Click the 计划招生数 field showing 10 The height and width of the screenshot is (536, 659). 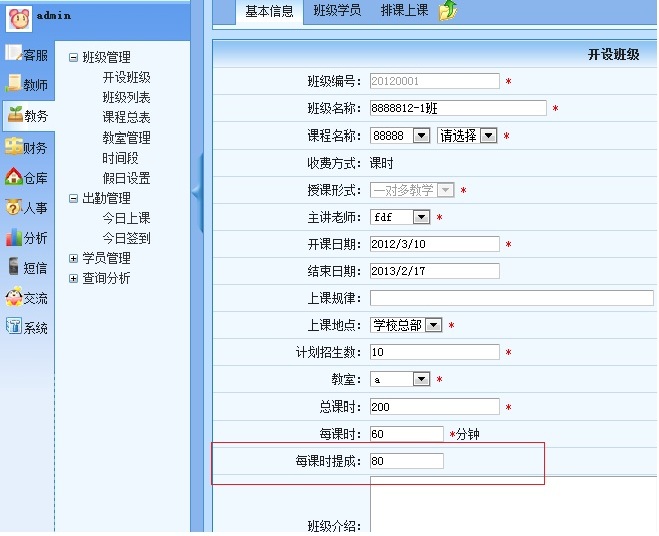point(435,352)
